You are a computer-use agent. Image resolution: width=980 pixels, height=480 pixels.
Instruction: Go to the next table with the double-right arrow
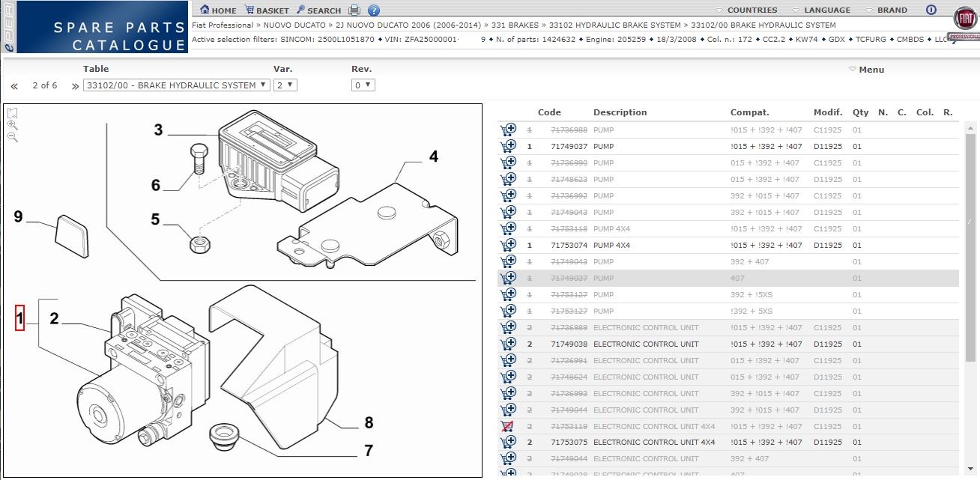coord(75,86)
